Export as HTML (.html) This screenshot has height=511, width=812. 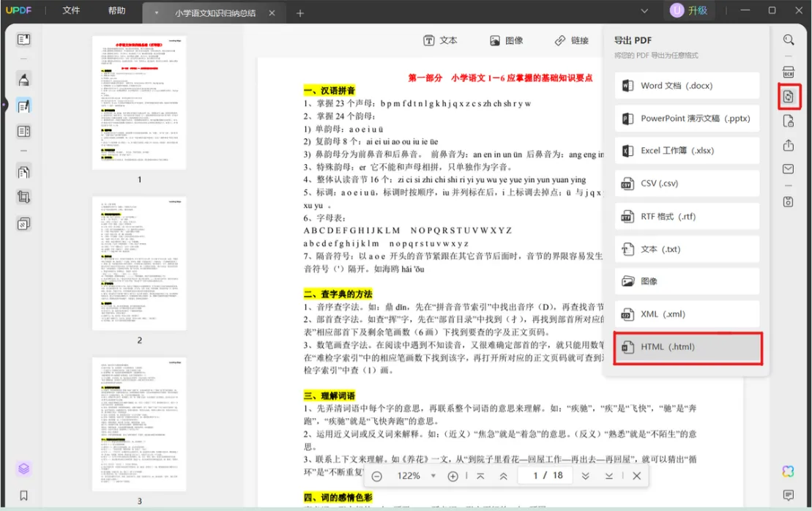tap(688, 348)
